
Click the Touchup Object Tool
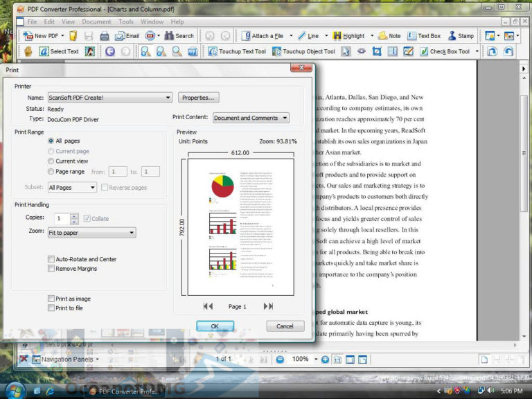pyautogui.click(x=303, y=51)
